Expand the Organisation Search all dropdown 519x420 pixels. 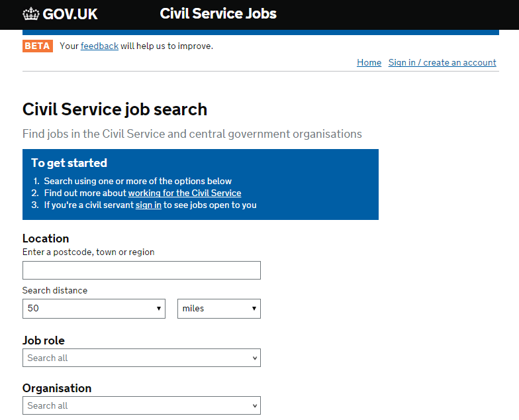tap(142, 405)
